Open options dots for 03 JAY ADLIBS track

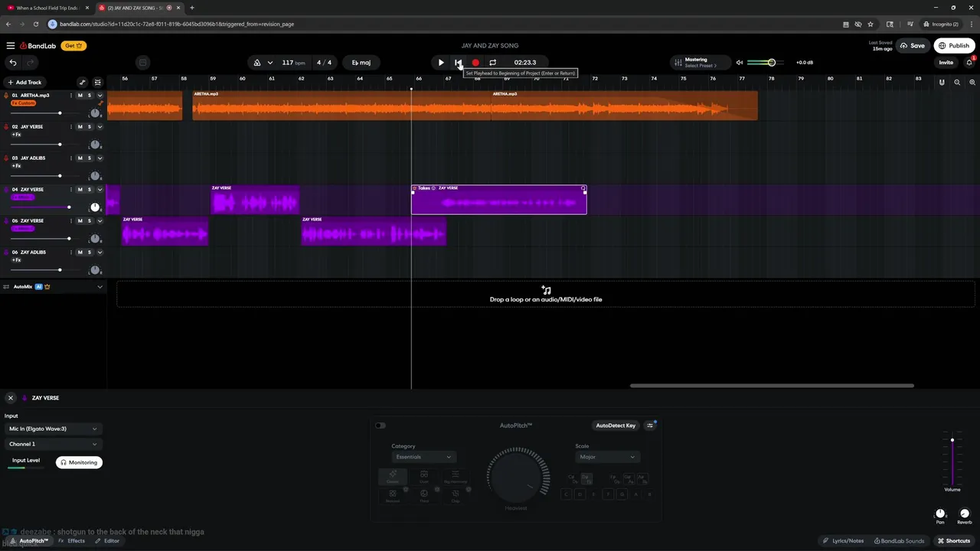point(71,158)
